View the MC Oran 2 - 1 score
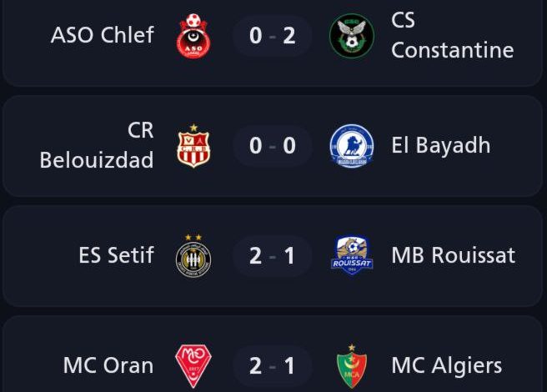The width and height of the screenshot is (547, 392). [x=273, y=365]
